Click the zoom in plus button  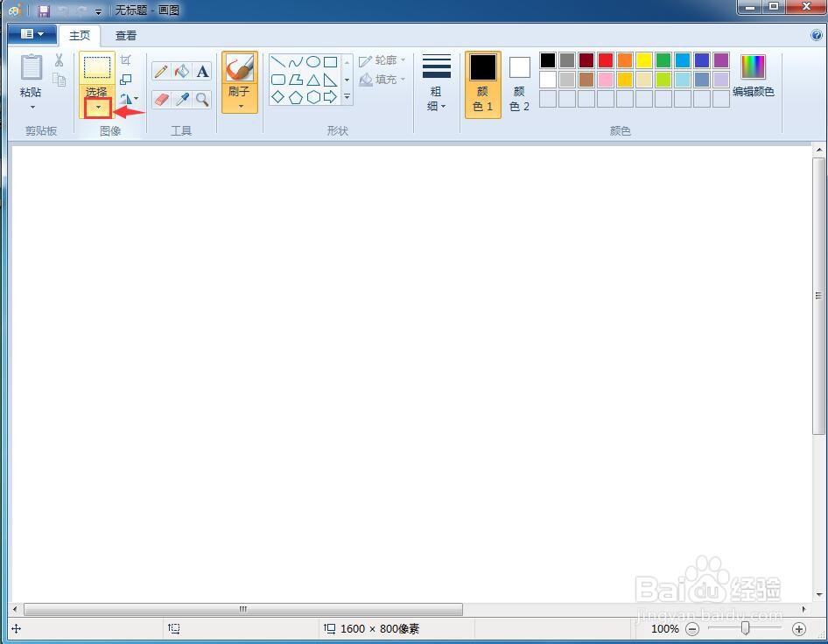(x=799, y=629)
